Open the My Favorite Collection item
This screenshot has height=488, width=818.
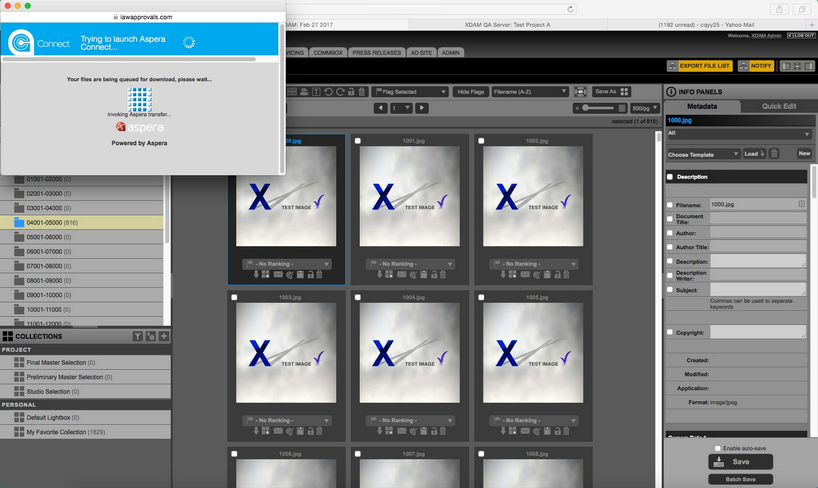[60, 430]
